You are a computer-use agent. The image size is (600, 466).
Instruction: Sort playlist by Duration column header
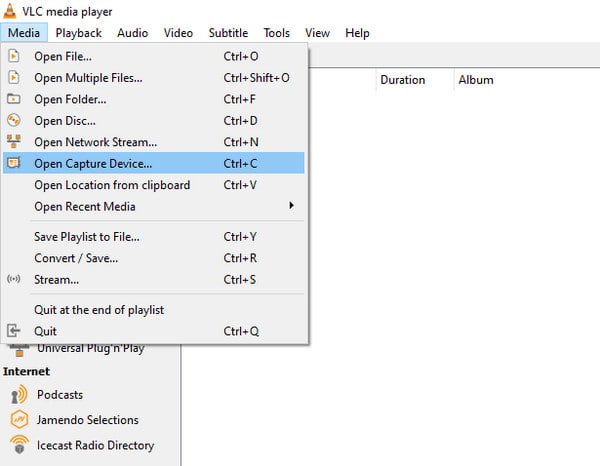point(414,80)
